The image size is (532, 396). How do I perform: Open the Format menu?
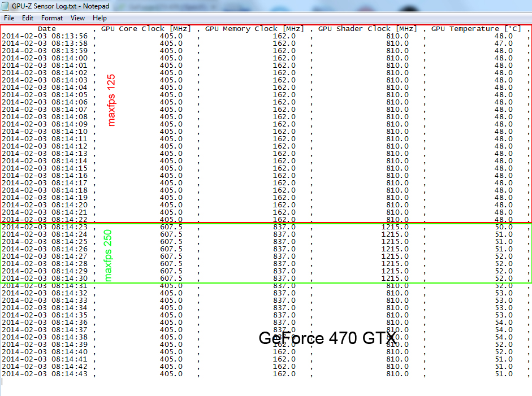[x=52, y=18]
